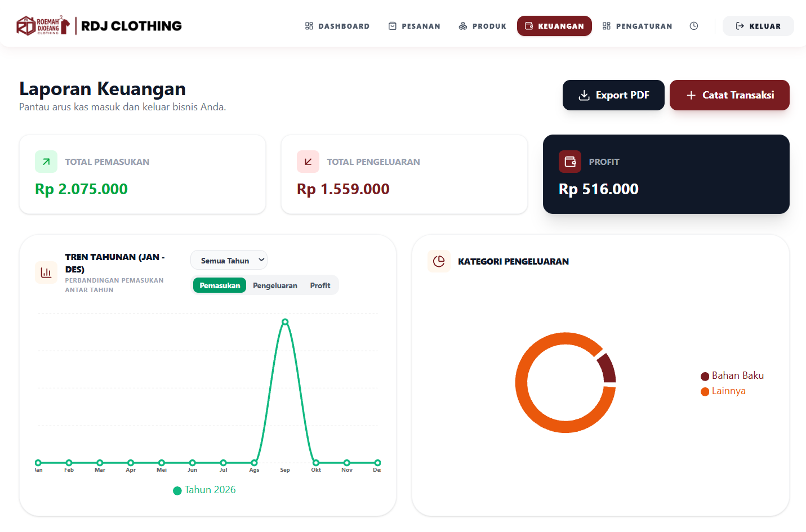Click the September peak data point
Screen dimensions: 806x532
tap(285, 322)
